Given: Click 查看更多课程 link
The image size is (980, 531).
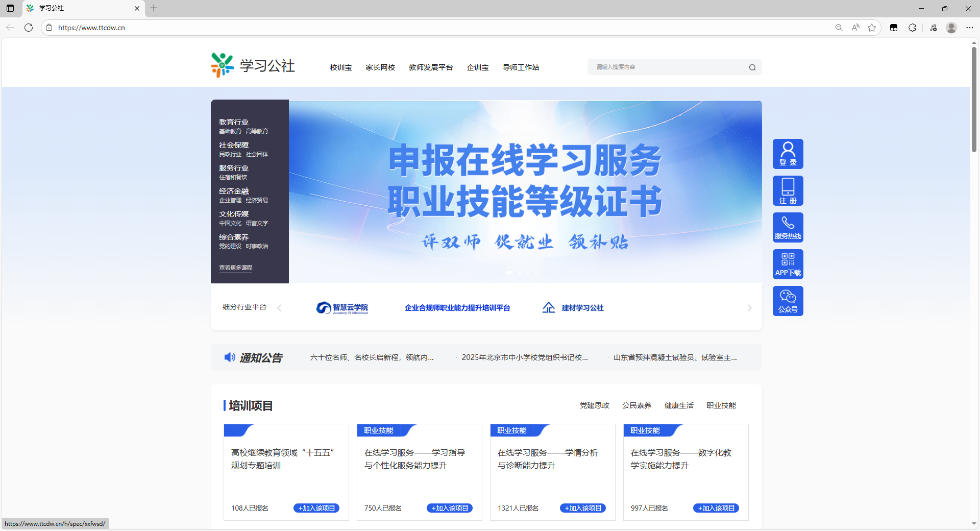Looking at the screenshot, I should (x=236, y=268).
